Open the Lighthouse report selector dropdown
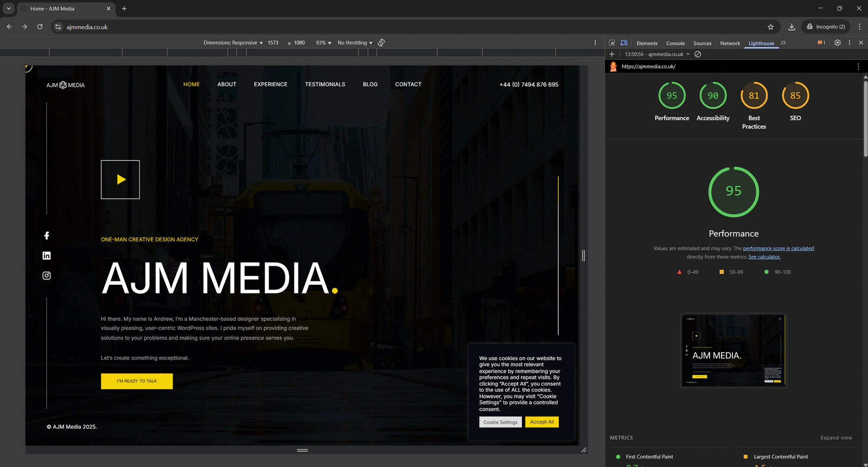The image size is (868, 467). click(657, 54)
